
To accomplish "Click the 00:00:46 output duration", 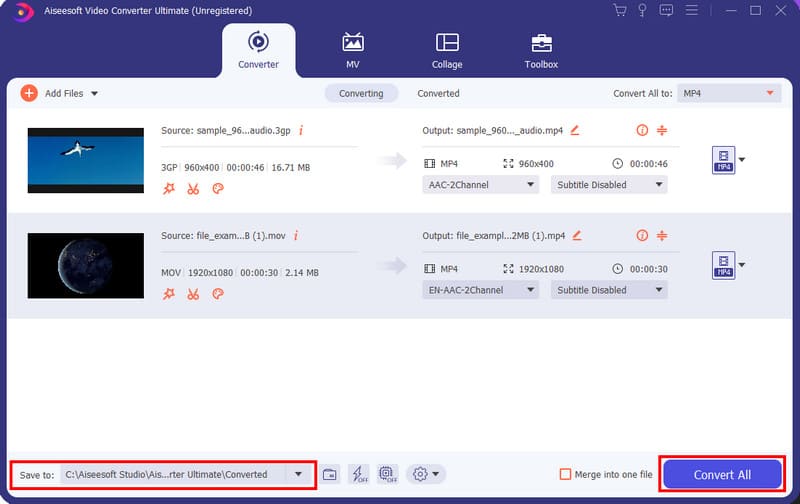I will click(648, 164).
